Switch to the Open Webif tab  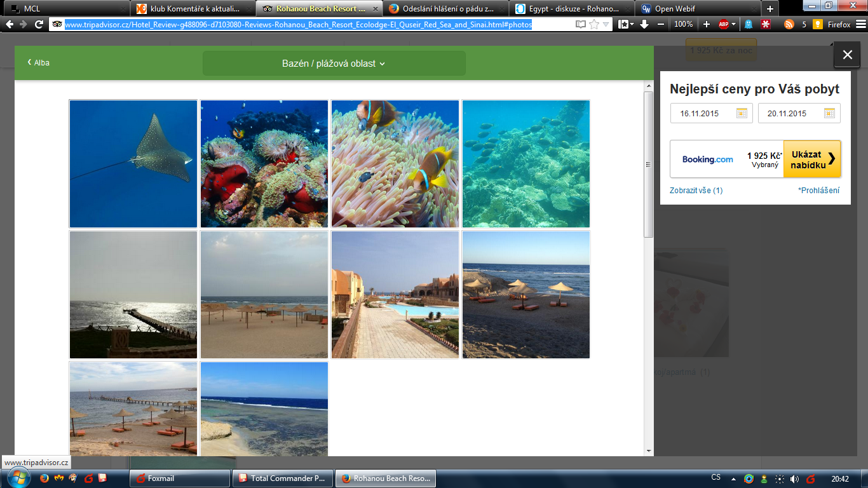click(x=698, y=9)
